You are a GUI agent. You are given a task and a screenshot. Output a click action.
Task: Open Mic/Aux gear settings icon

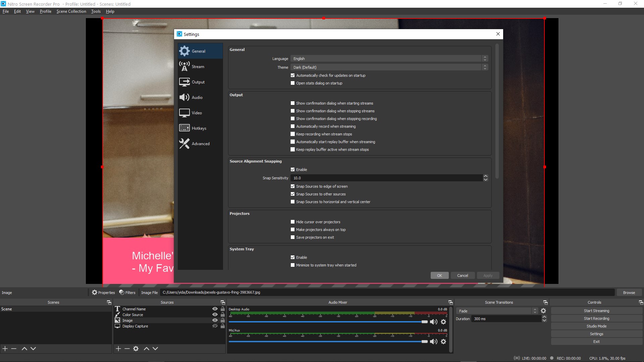coord(443,342)
